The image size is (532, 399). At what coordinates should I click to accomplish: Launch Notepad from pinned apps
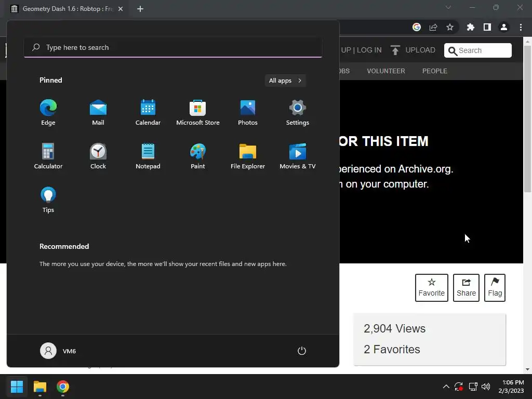148,156
